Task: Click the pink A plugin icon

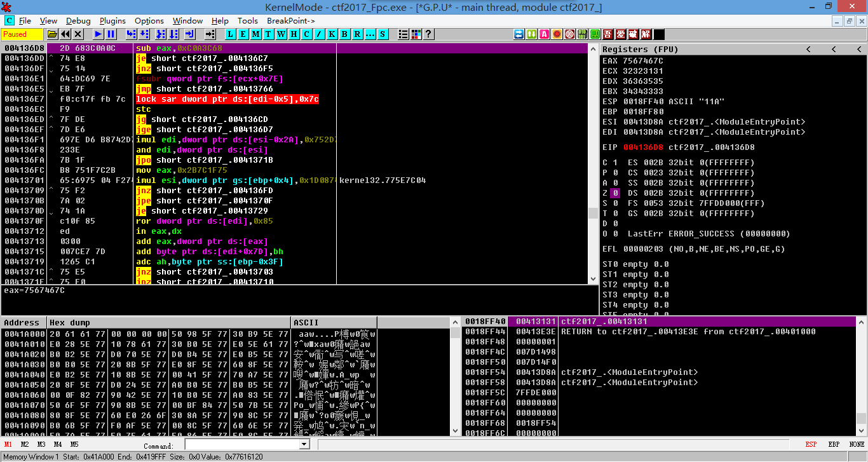Action: coord(544,34)
